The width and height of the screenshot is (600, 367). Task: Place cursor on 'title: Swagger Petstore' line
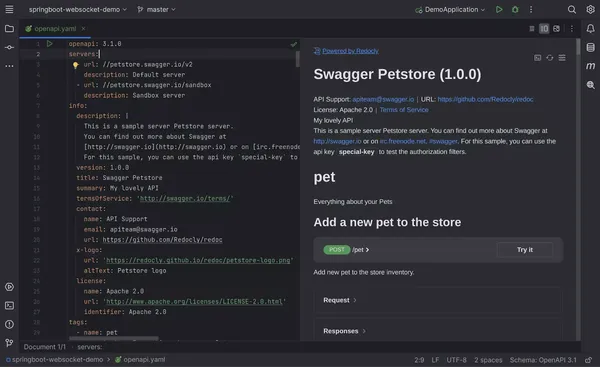pyautogui.click(x=119, y=178)
